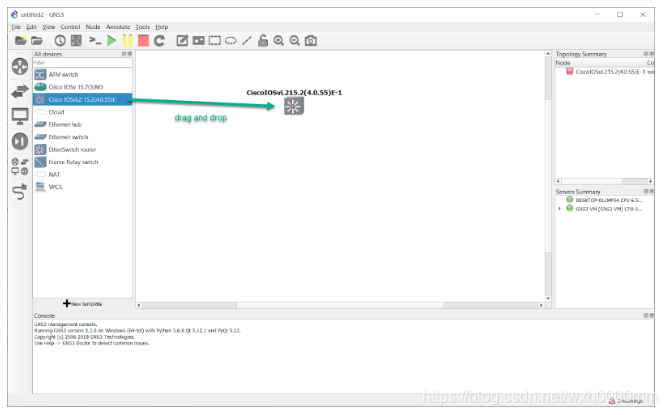Select NAT in device list
Image resolution: width=668 pixels, height=415 pixels.
click(83, 174)
